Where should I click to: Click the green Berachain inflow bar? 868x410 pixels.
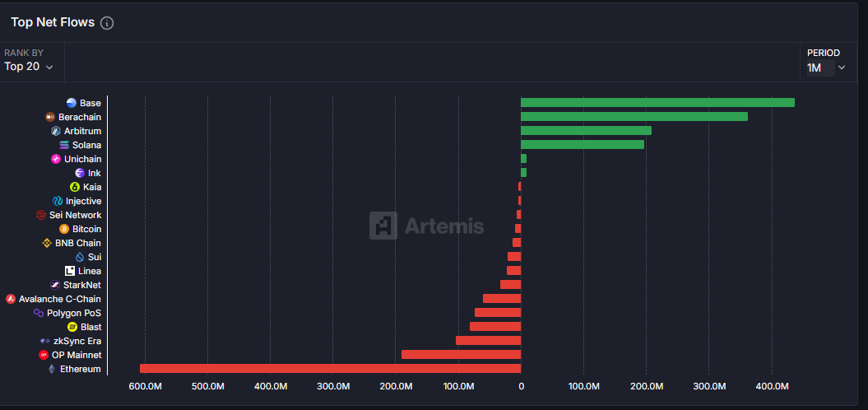[x=634, y=117]
